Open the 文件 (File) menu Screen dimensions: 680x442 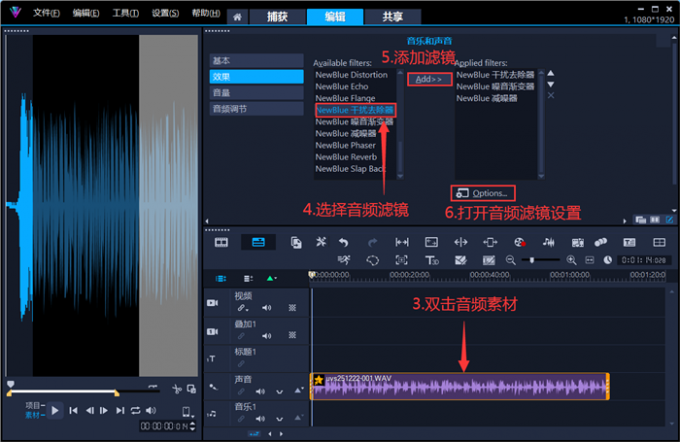[46, 13]
